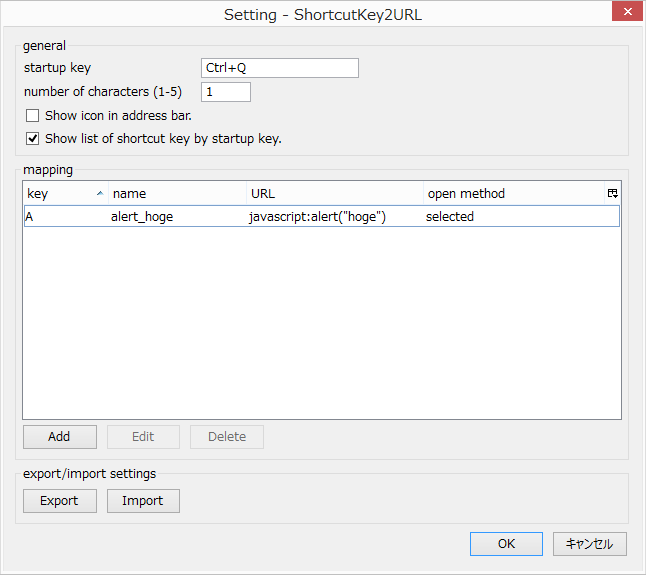
Task: Sort mappings by the key column header
Action: pos(60,194)
